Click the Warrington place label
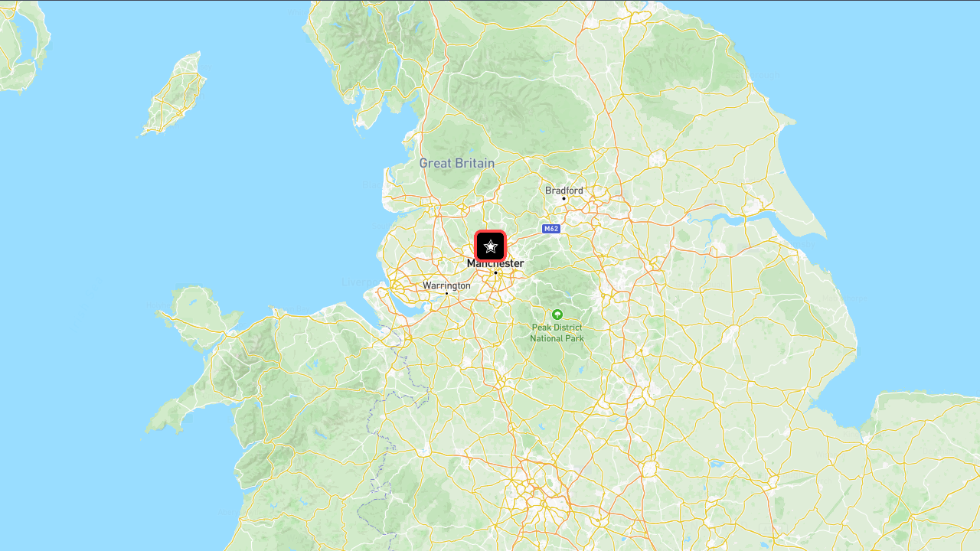Screen dimensions: 980x551 pyautogui.click(x=447, y=285)
